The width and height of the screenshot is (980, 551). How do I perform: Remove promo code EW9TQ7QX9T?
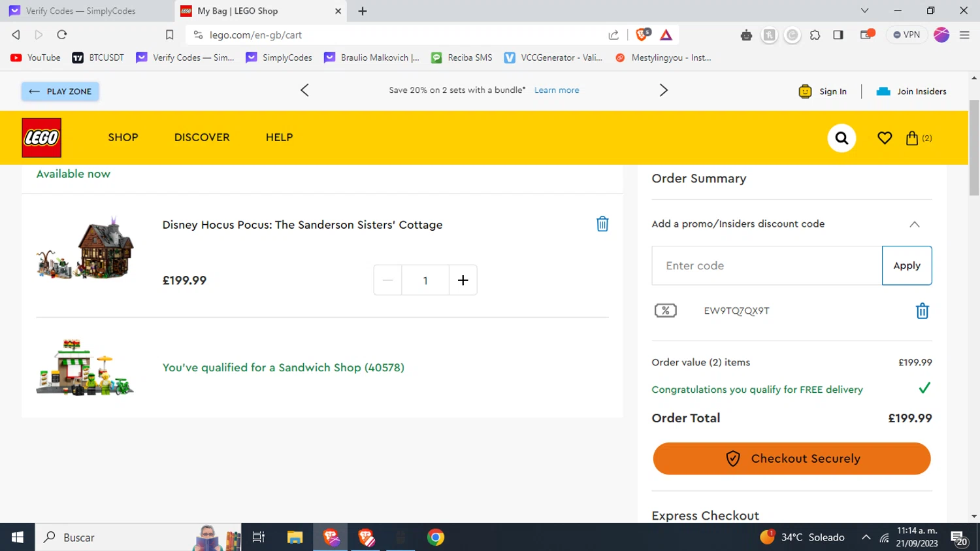point(922,311)
